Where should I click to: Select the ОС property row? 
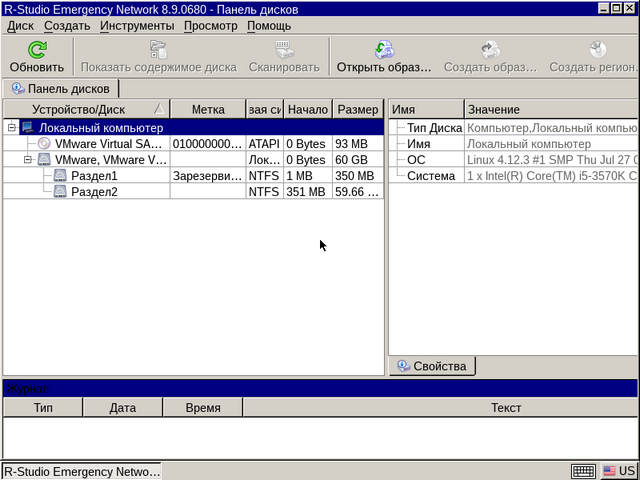[416, 160]
